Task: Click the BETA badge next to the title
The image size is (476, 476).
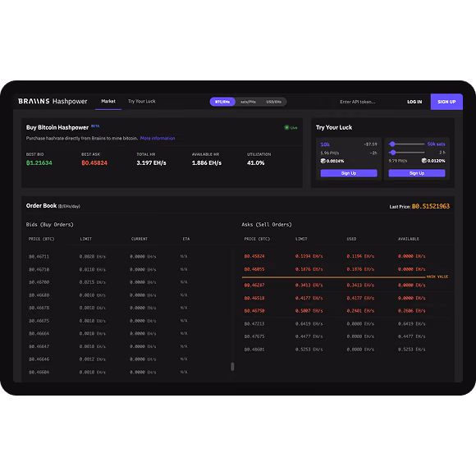Action: coord(95,126)
